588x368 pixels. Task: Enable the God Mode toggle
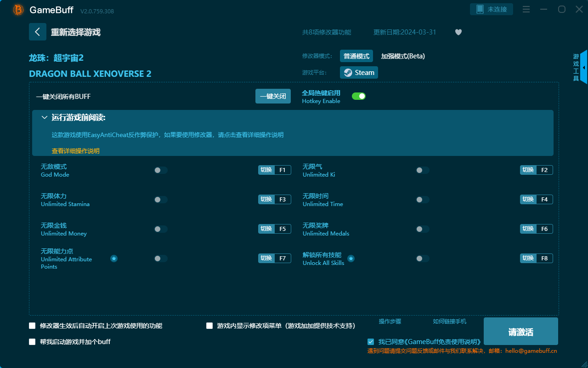(161, 170)
